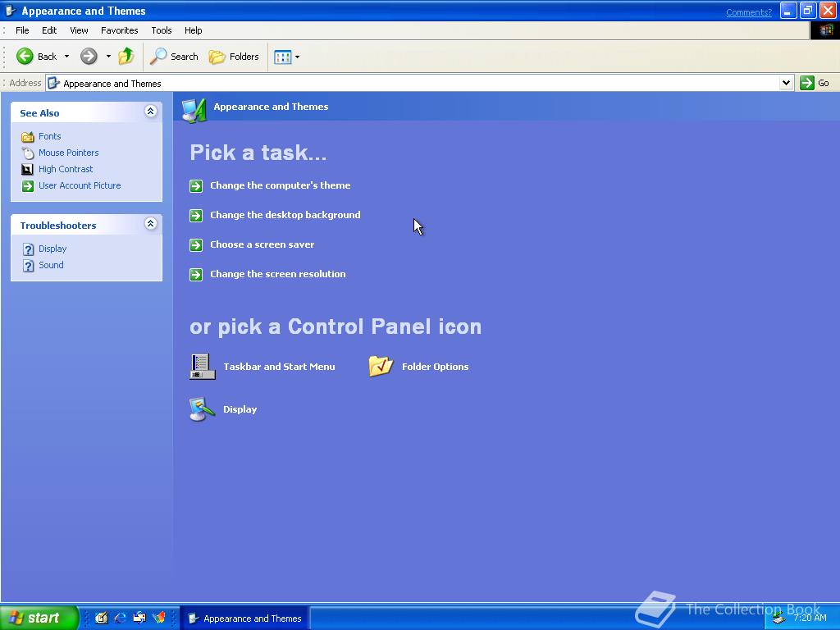
Task: Open Taskbar and Start Menu settings
Action: (x=279, y=367)
